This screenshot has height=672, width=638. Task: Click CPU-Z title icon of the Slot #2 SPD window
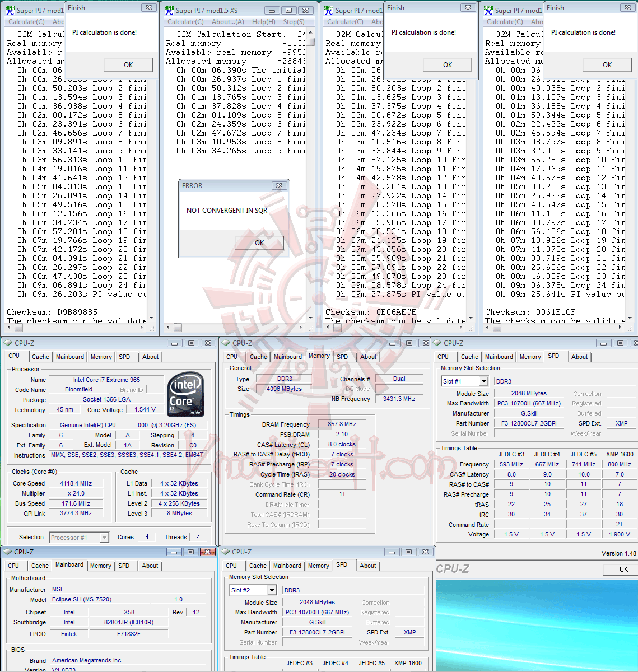(x=225, y=552)
